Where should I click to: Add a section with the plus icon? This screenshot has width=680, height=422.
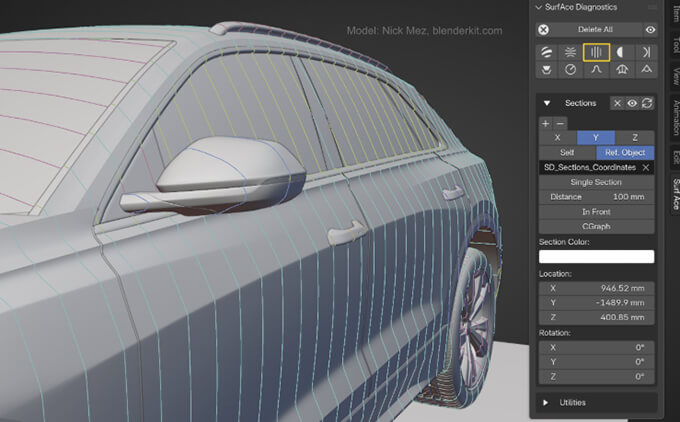(x=545, y=122)
